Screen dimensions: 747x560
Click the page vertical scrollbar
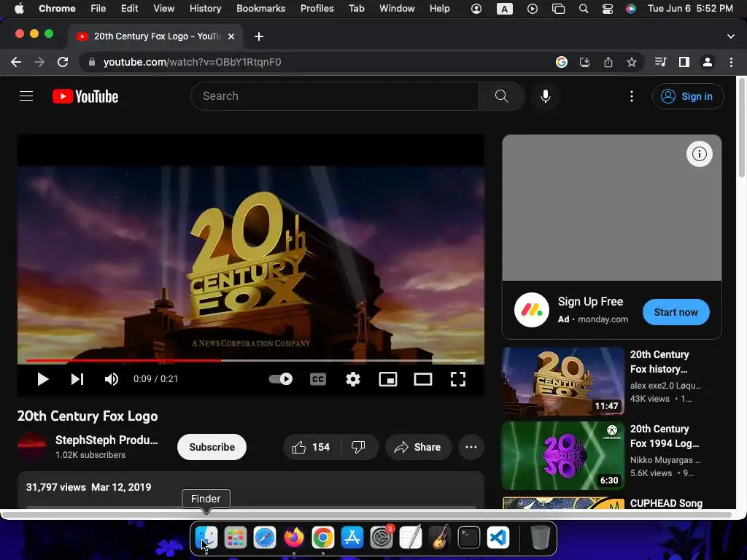coord(741,128)
